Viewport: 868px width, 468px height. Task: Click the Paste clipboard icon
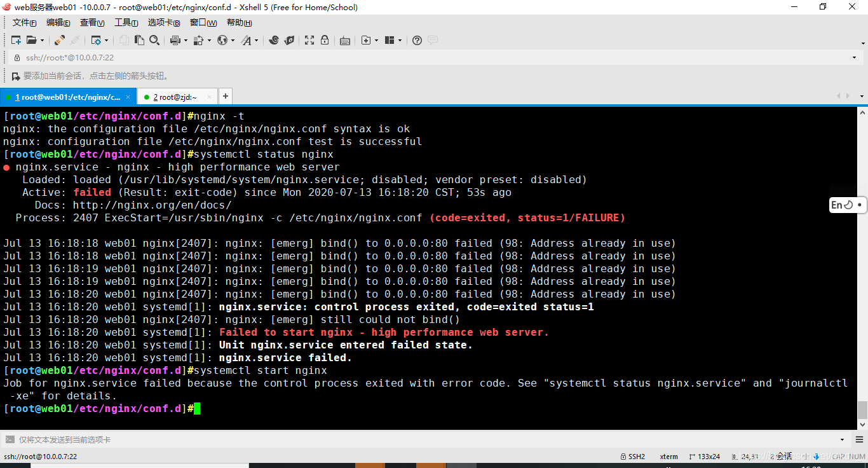(x=139, y=40)
